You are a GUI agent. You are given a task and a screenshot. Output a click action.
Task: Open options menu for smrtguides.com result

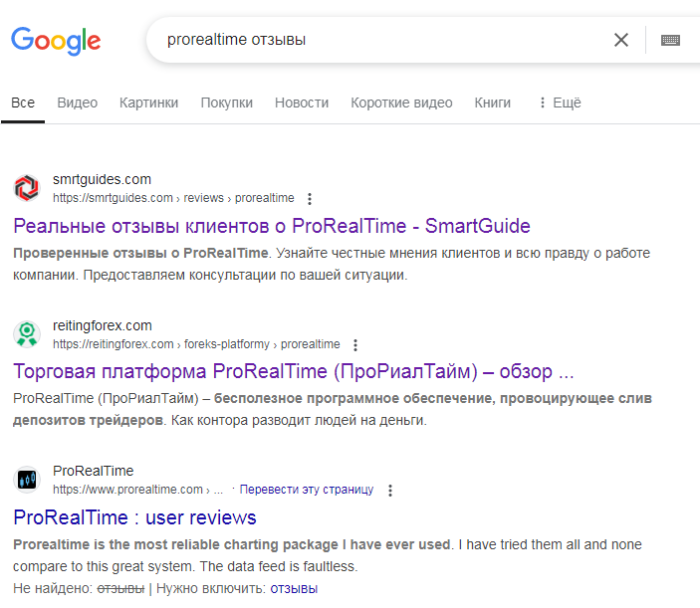(310, 198)
